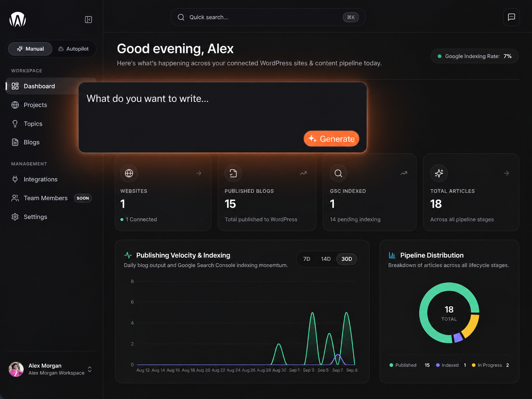
Task: Select the 7D time range
Action: [x=307, y=259]
